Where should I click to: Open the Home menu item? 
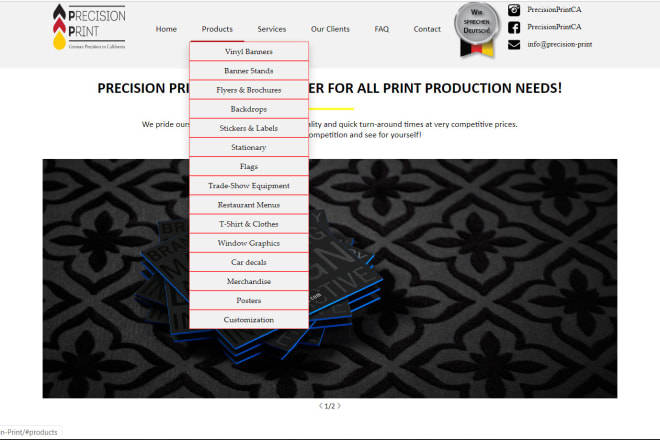[166, 29]
